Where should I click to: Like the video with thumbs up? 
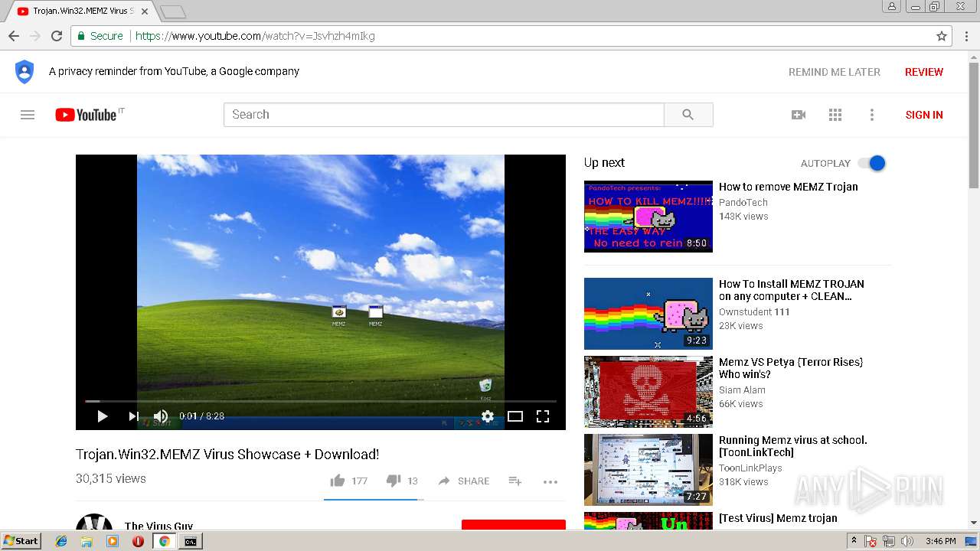338,481
